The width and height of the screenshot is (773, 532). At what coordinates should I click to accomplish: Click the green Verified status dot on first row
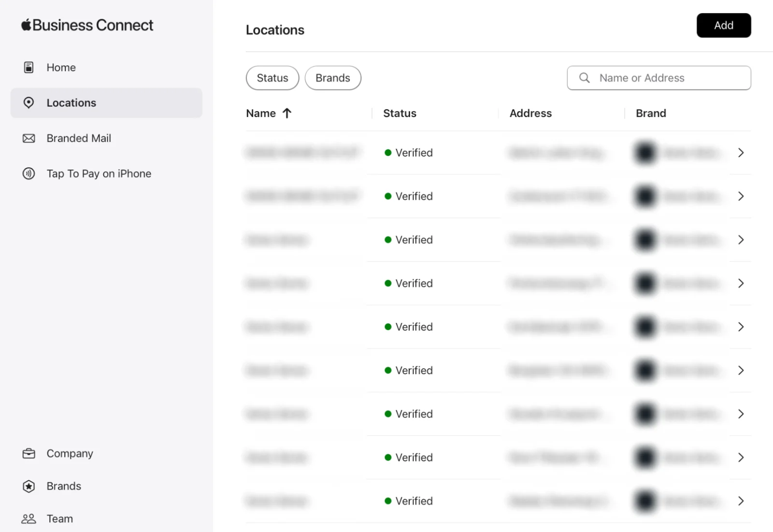[387, 152]
